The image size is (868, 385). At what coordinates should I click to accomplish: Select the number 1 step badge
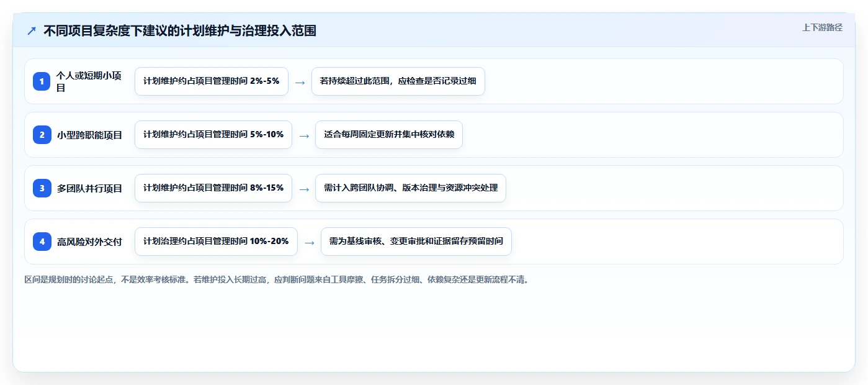point(42,81)
